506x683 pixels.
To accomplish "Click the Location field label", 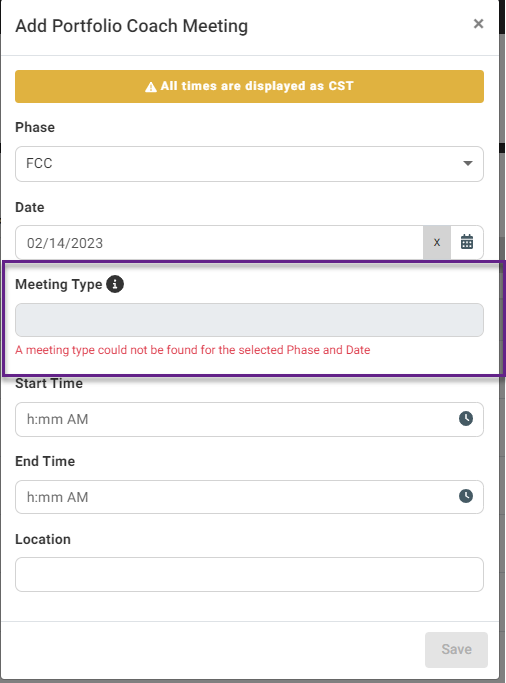I will [x=43, y=539].
